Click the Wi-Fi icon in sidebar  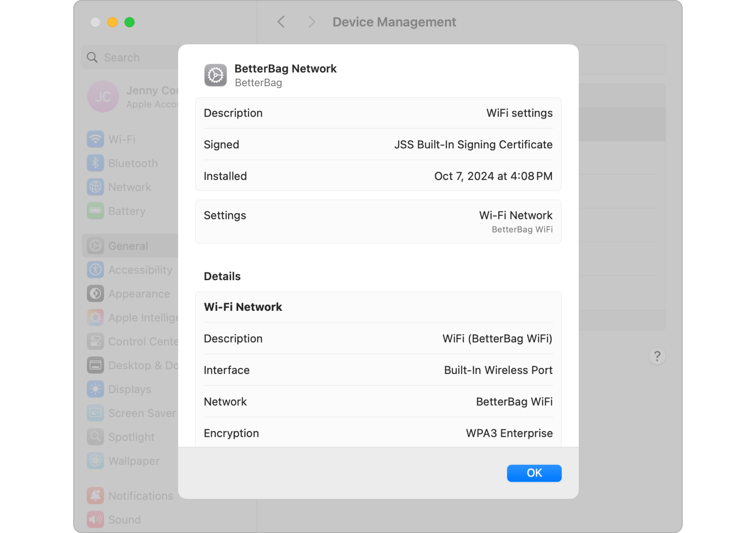(95, 139)
